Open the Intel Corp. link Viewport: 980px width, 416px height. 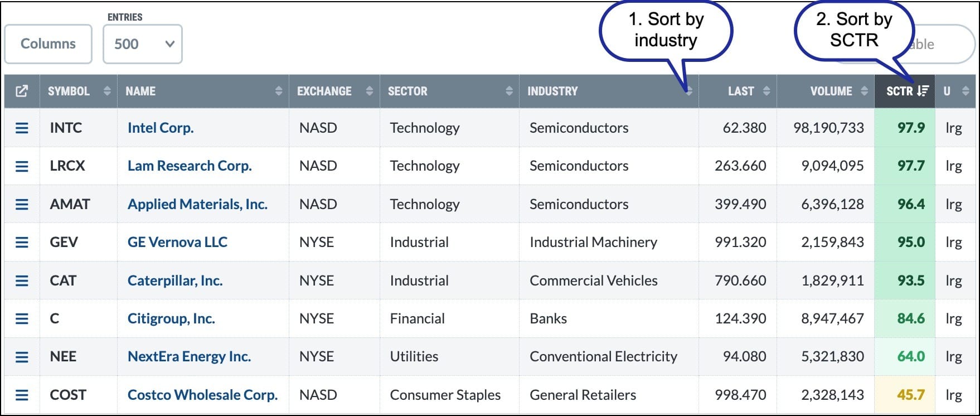click(x=161, y=128)
